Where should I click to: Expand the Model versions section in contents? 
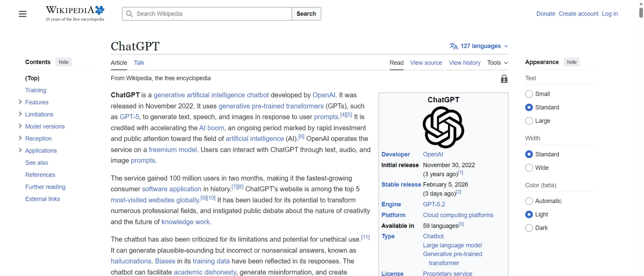tap(20, 126)
